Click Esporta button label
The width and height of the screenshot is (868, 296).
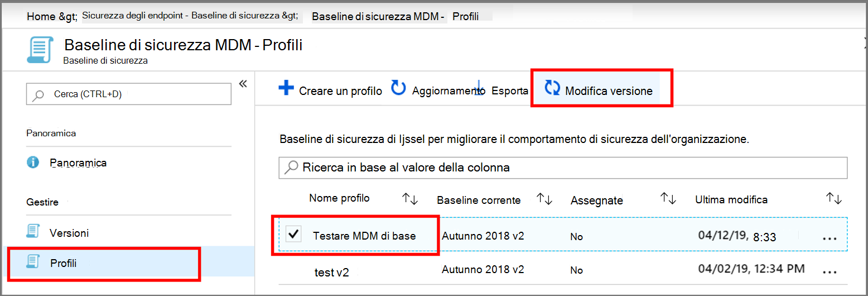click(x=510, y=90)
